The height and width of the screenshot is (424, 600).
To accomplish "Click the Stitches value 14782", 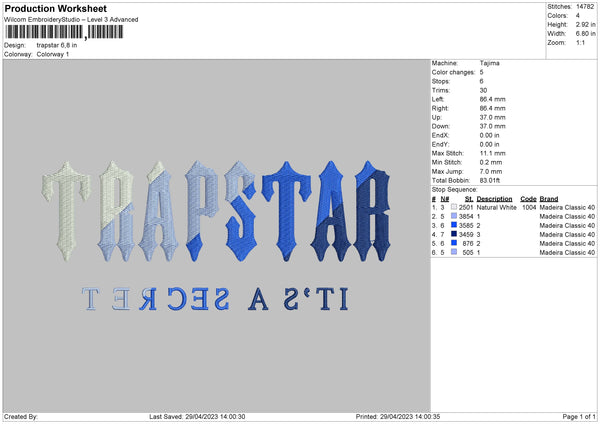I will (585, 7).
